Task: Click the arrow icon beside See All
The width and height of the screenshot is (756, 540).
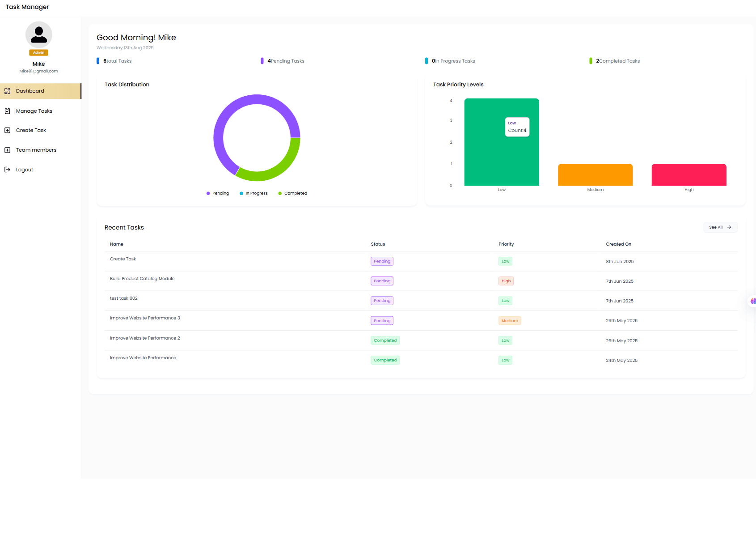Action: point(729,227)
